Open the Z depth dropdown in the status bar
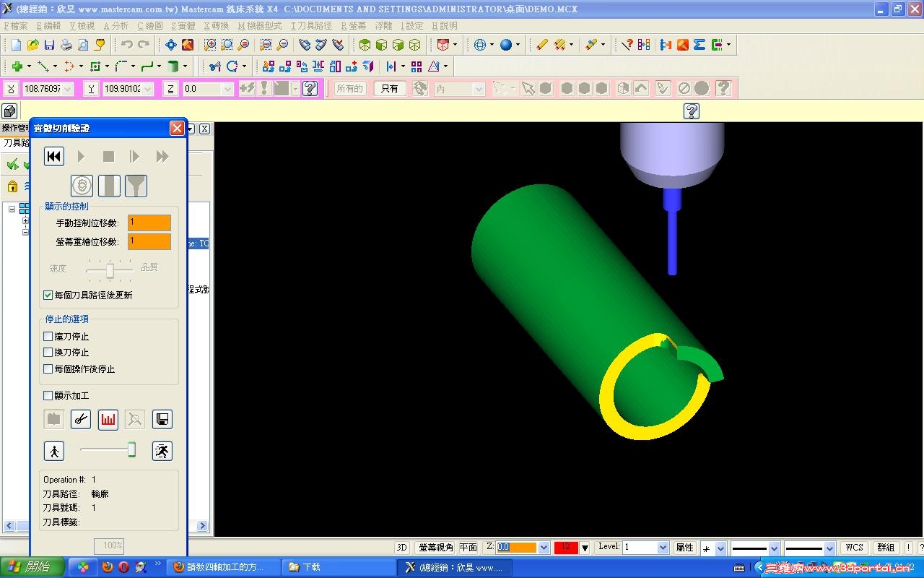 [544, 548]
